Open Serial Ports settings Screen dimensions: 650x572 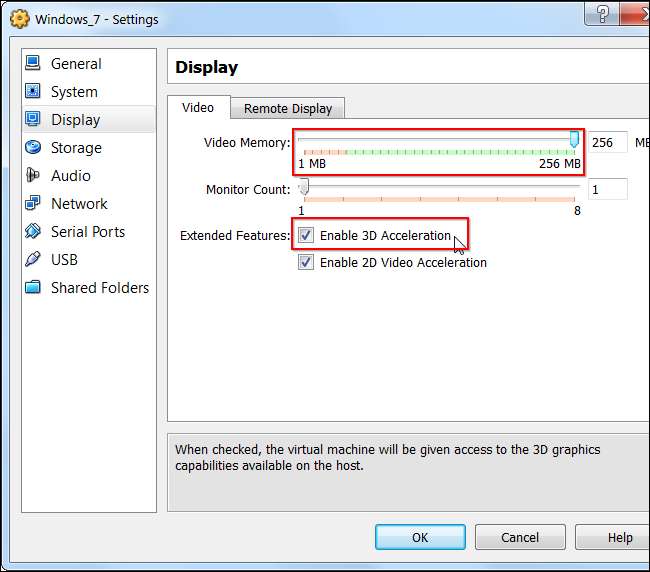coord(89,232)
